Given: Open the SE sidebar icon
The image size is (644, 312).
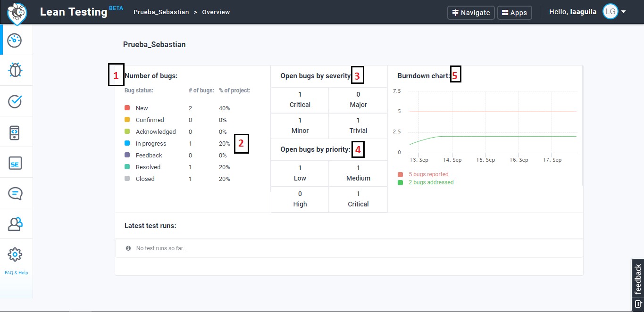Looking at the screenshot, I should point(15,163).
